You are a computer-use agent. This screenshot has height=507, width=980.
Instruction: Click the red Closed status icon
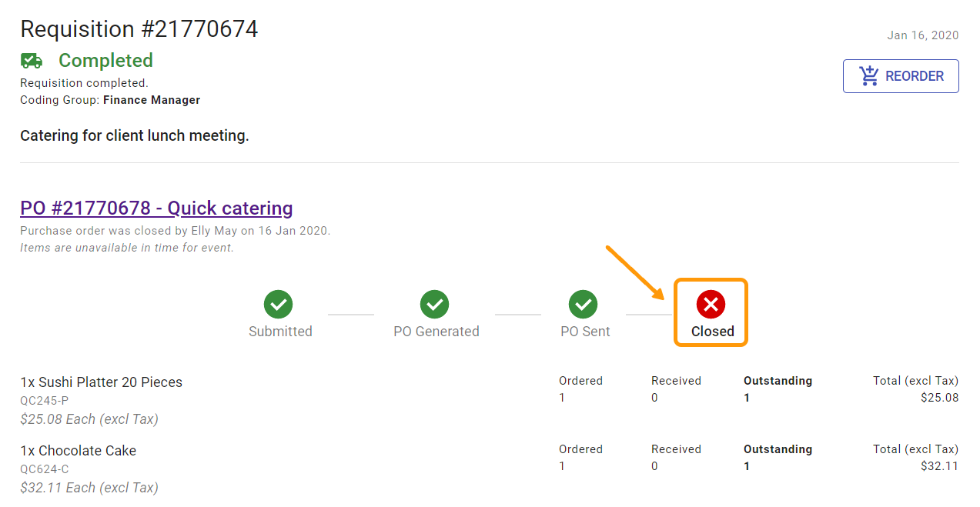pyautogui.click(x=710, y=305)
